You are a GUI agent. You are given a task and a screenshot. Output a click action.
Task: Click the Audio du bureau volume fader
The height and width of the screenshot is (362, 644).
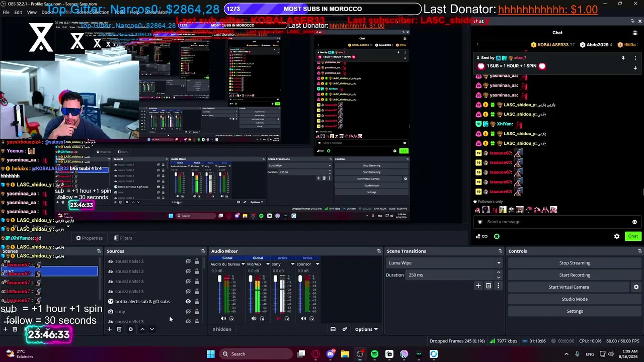coord(219,279)
